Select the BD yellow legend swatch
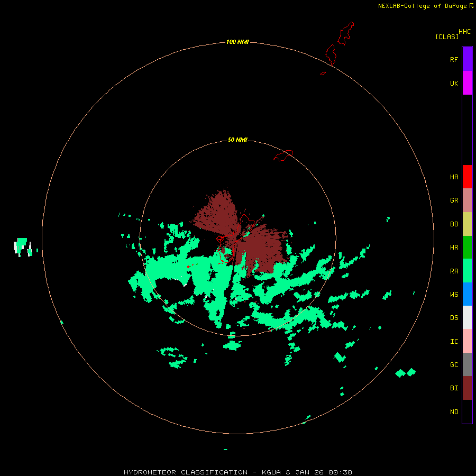Screen dimensions: 476x476 [x=467, y=224]
